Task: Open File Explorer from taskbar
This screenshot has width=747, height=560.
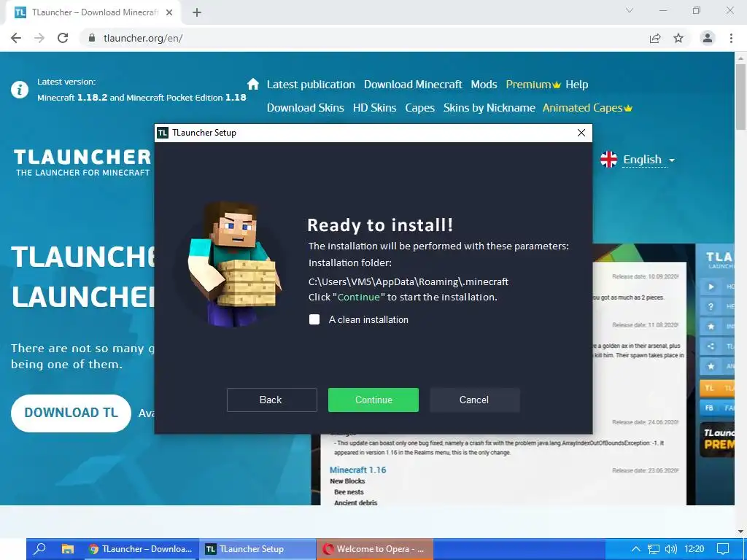Action: [68, 549]
